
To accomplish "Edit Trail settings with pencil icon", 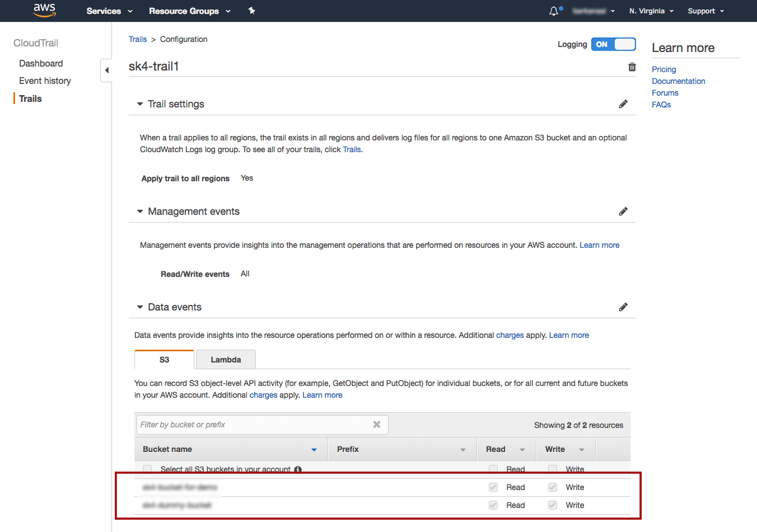I will [623, 104].
